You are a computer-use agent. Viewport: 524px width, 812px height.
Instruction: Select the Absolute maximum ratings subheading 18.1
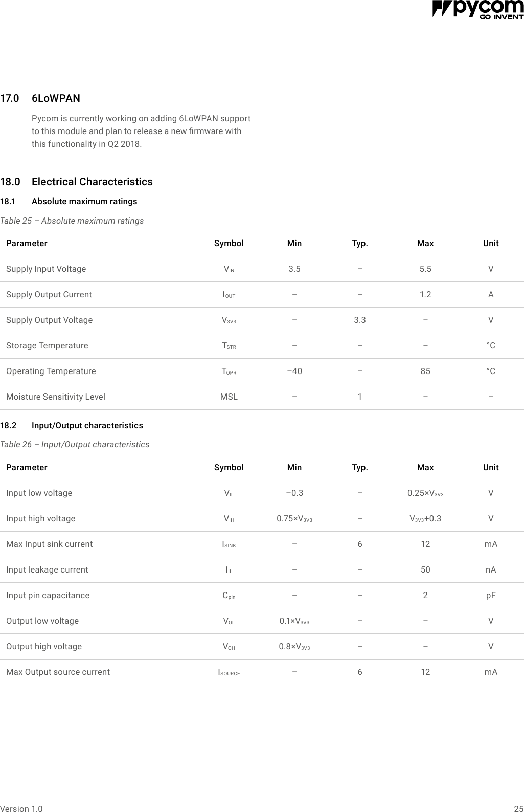[84, 201]
